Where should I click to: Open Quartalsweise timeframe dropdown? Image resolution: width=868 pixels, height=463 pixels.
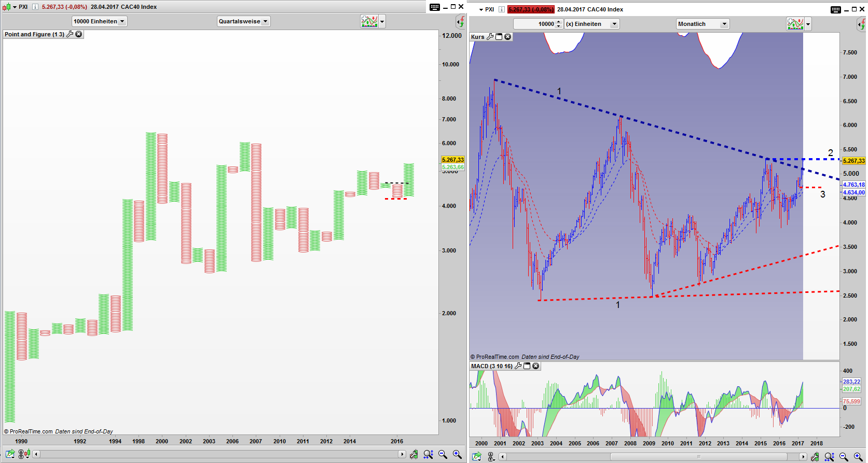(243, 21)
